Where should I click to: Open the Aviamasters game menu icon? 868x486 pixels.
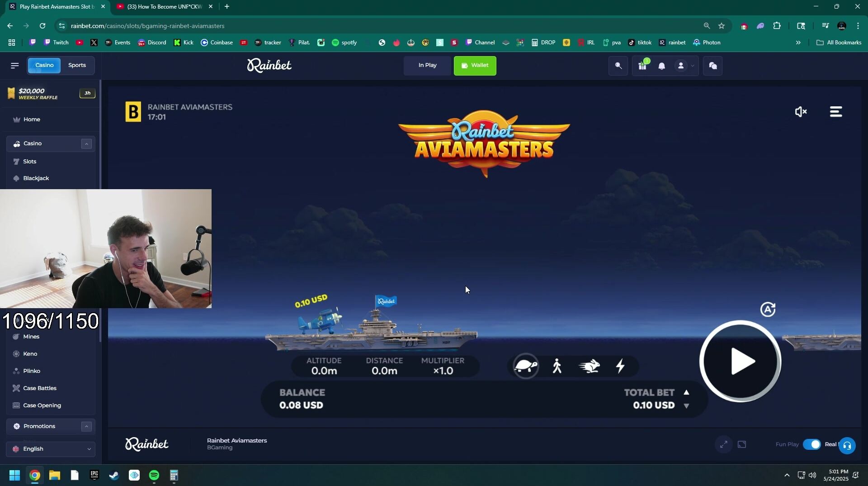tap(836, 112)
